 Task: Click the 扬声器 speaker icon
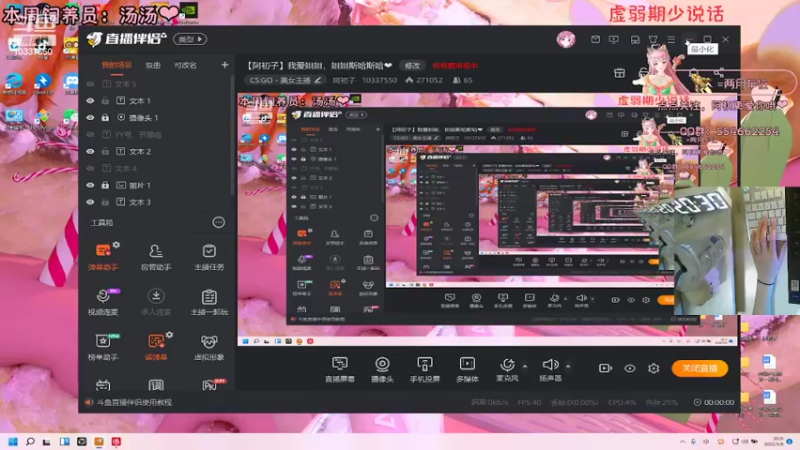[x=550, y=364]
